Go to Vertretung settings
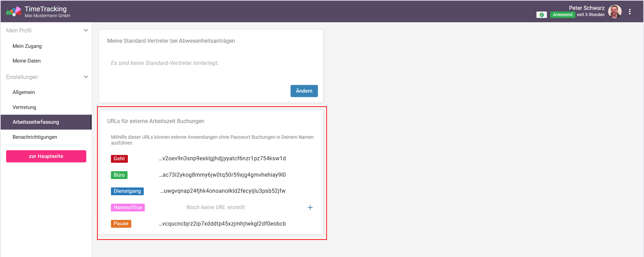The image size is (644, 257). click(x=24, y=107)
